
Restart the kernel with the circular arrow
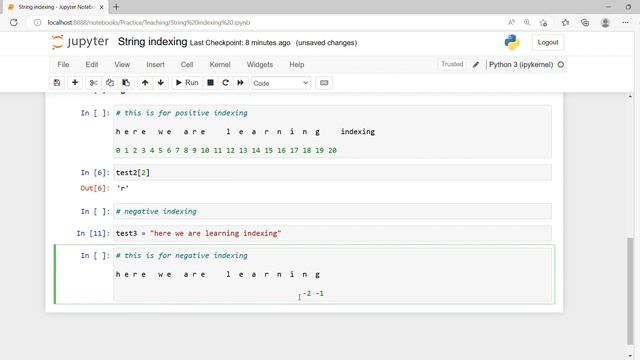225,83
